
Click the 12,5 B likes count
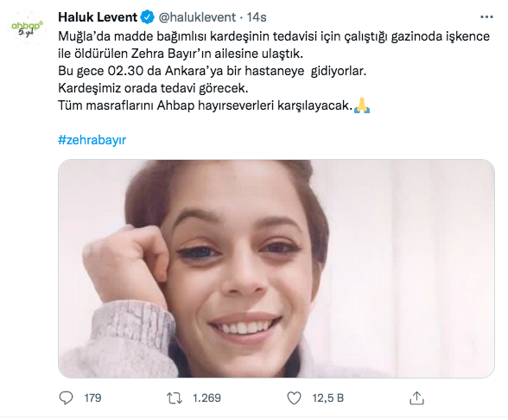(x=328, y=398)
